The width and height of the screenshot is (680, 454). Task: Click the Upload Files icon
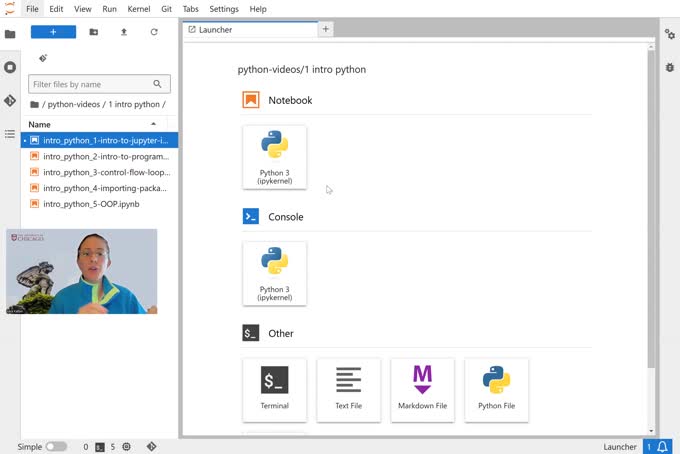click(x=124, y=32)
